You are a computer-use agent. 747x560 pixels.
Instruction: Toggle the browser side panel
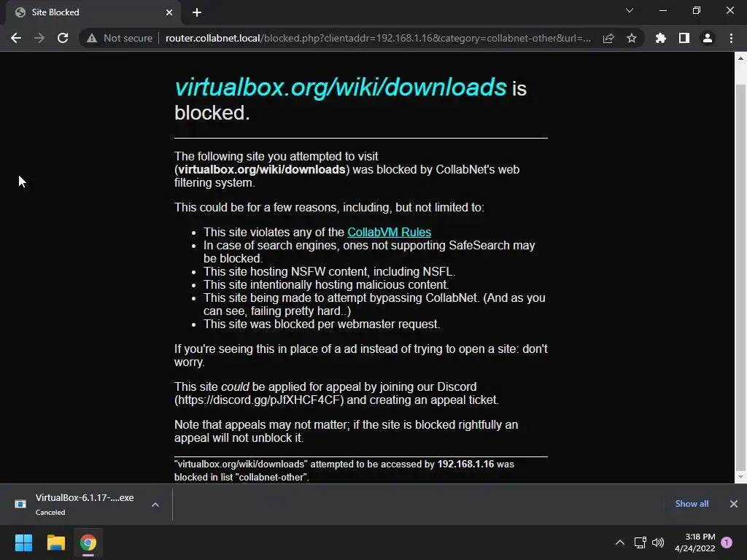[x=684, y=38]
